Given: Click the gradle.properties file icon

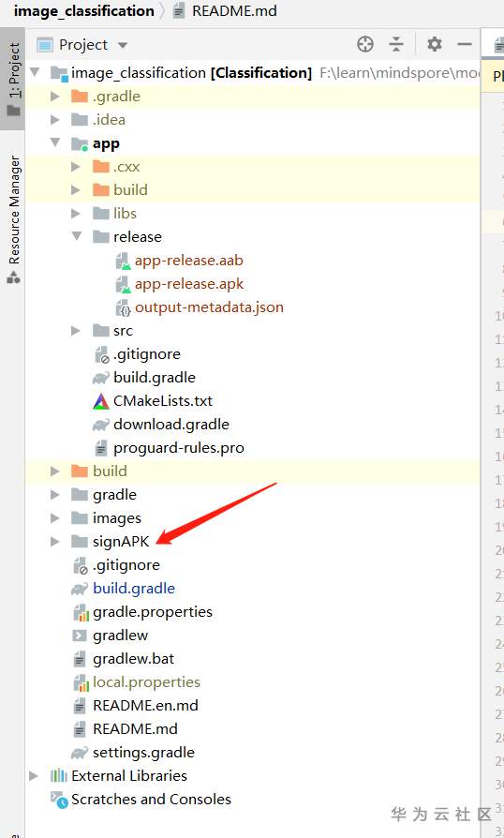Looking at the screenshot, I should [x=81, y=612].
